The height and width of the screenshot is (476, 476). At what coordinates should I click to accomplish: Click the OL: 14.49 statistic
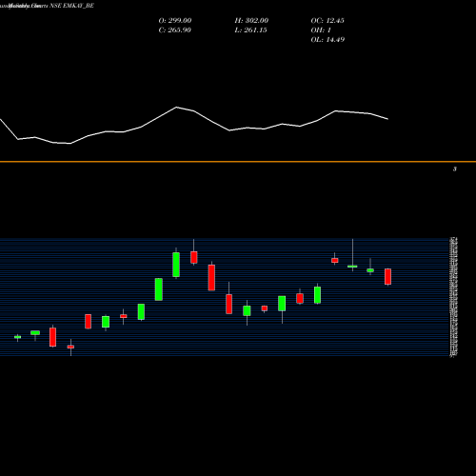click(327, 40)
